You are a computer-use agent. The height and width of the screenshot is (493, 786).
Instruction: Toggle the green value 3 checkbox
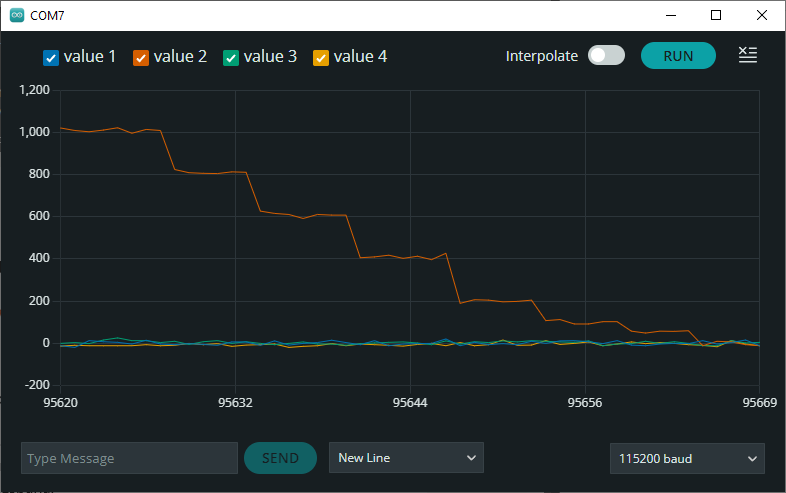coord(231,57)
